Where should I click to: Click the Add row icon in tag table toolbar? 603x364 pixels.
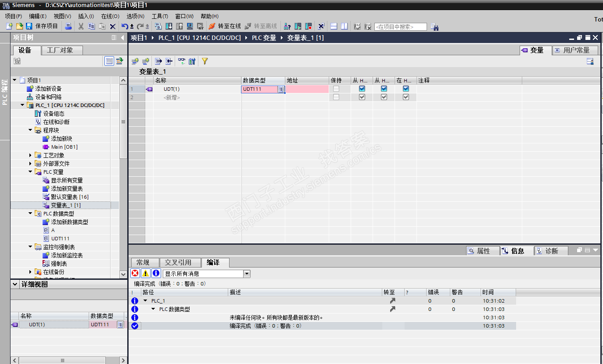[145, 61]
